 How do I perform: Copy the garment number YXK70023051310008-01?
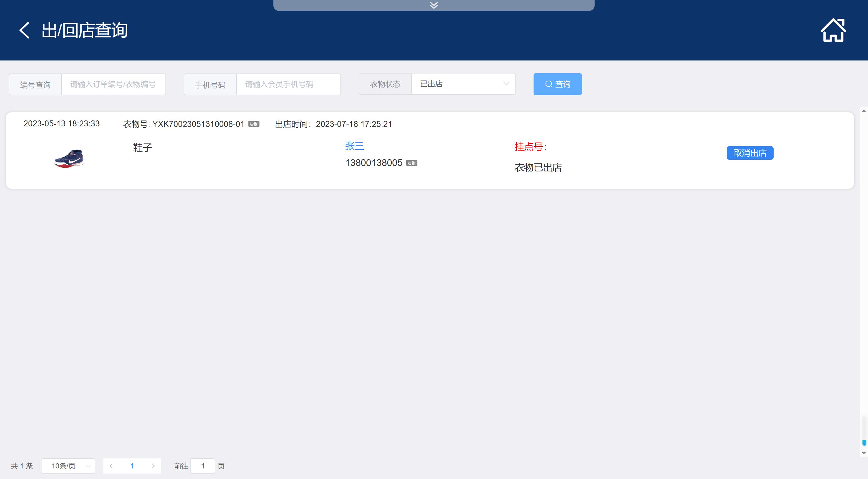point(254,124)
